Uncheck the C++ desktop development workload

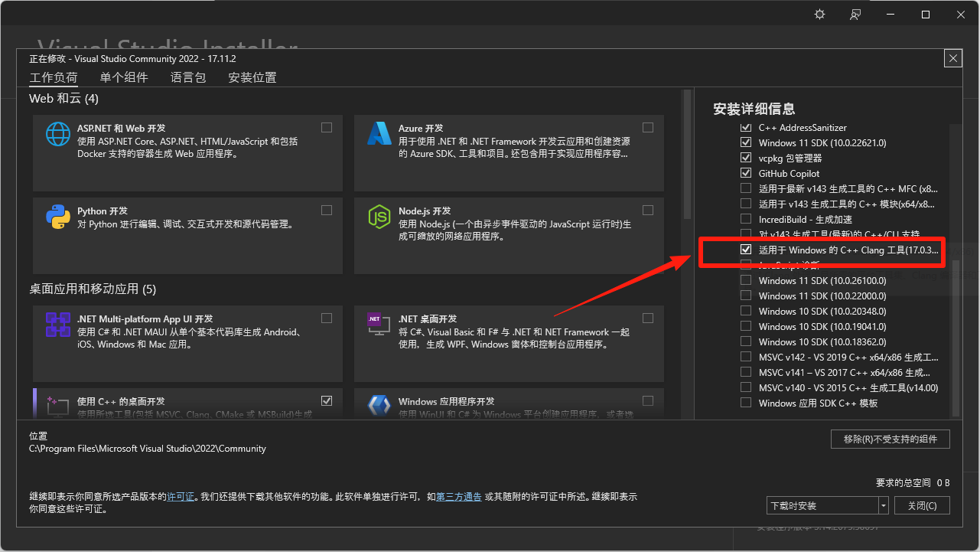[327, 400]
